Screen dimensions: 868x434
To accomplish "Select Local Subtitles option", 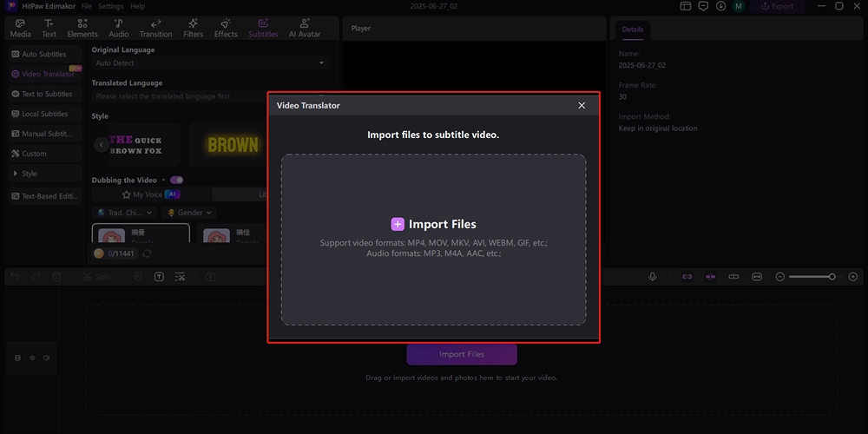I will pyautogui.click(x=45, y=114).
